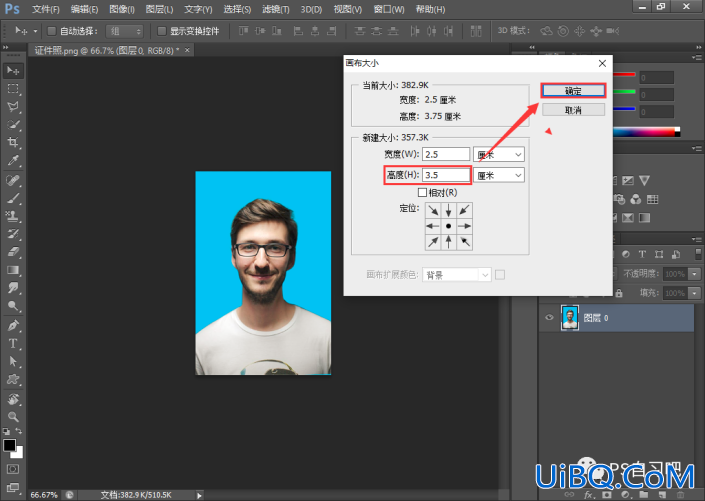Swap foreground and background colors

point(18,431)
